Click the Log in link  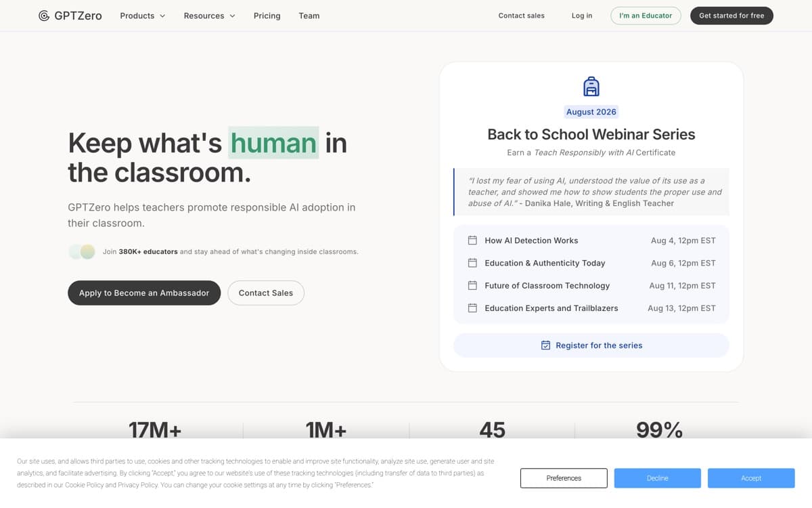[582, 16]
